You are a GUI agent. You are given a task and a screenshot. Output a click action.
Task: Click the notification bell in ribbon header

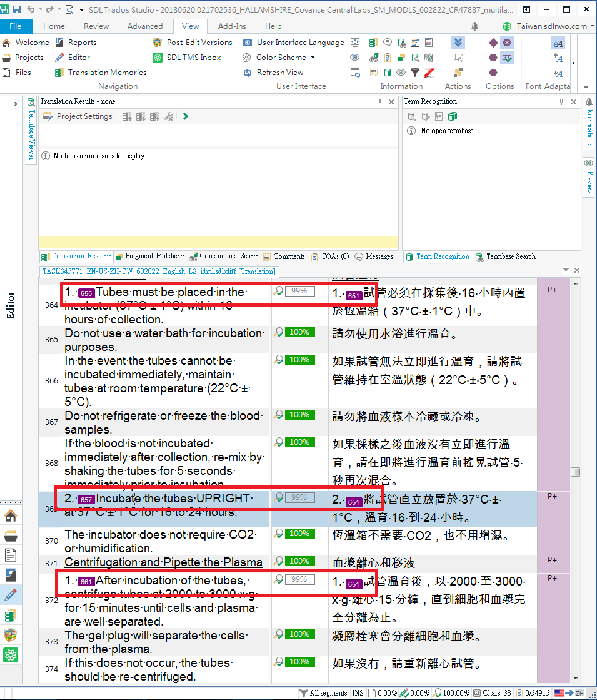coord(474,26)
